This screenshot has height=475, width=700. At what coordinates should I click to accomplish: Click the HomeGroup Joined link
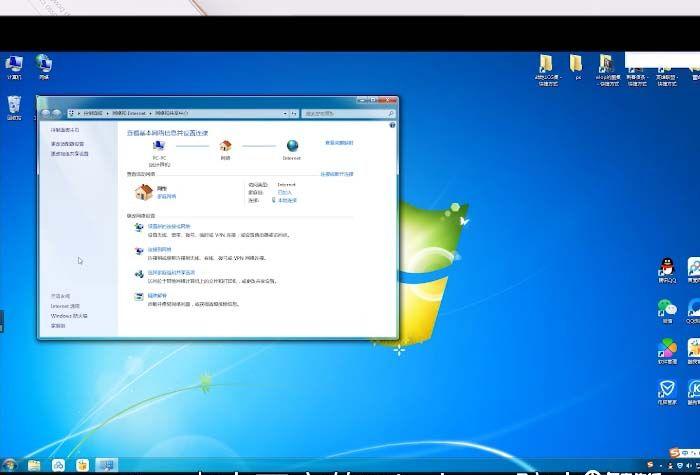pos(284,192)
